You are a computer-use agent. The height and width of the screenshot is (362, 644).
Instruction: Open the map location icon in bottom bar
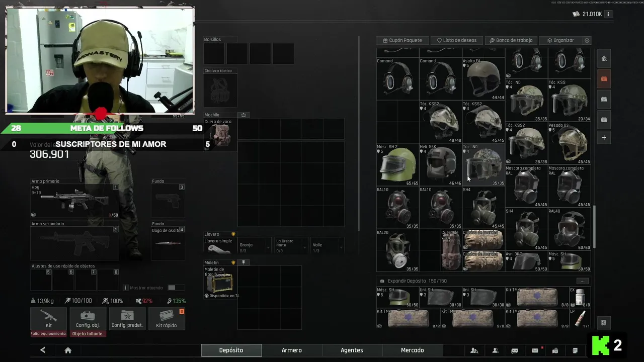tap(555, 350)
